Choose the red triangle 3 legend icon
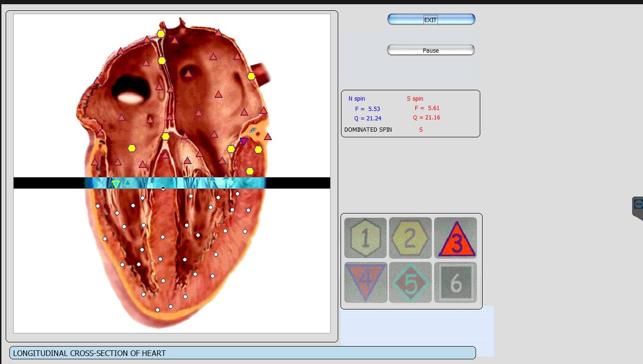Viewport: 643px width, 364px height. coord(455,238)
